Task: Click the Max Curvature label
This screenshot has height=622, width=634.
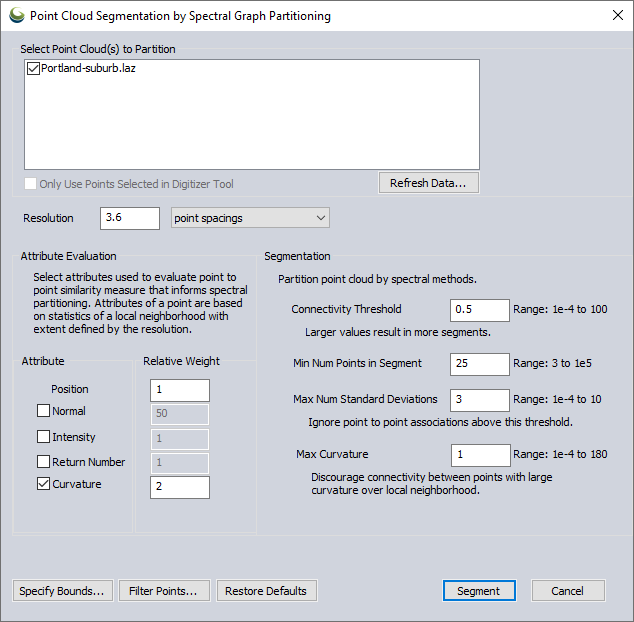Action: 332,454
